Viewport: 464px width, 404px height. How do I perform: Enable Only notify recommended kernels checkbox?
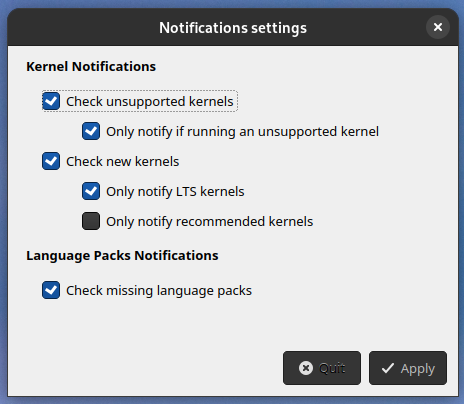[91, 221]
